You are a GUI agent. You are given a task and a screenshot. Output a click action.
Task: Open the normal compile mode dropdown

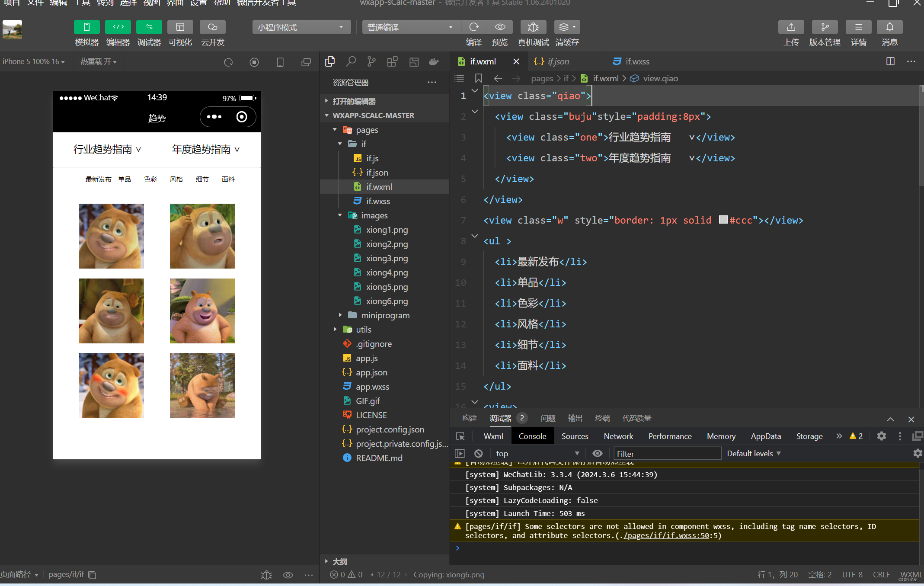click(411, 27)
